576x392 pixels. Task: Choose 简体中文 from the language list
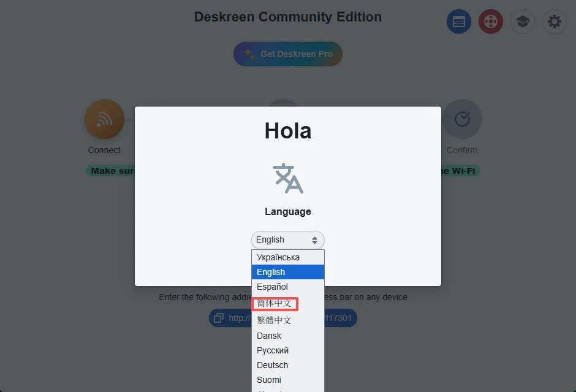[x=287, y=304]
